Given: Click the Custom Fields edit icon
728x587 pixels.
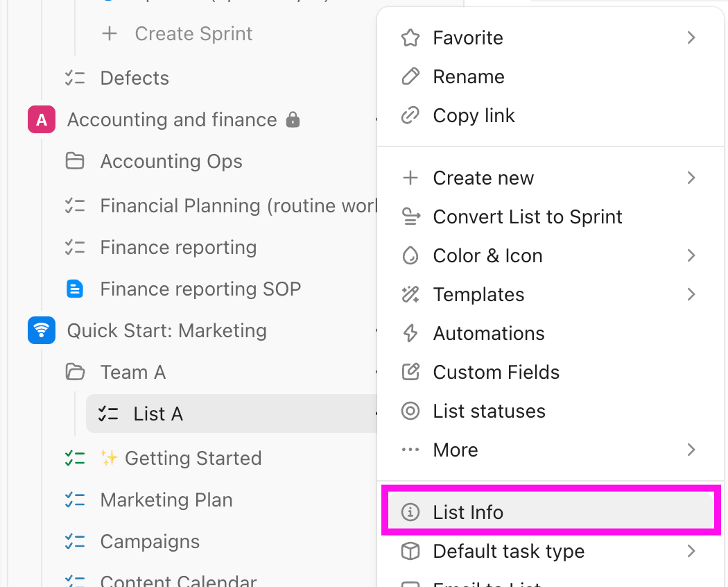Looking at the screenshot, I should pos(410,373).
